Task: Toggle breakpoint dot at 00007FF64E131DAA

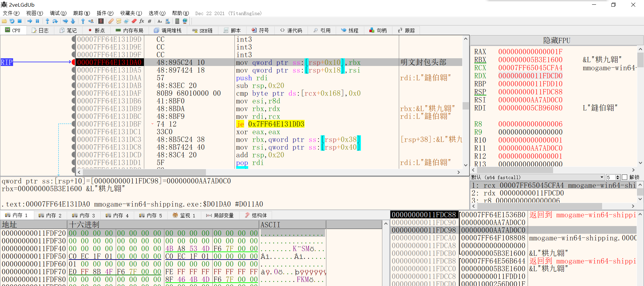Action: pyautogui.click(x=73, y=78)
